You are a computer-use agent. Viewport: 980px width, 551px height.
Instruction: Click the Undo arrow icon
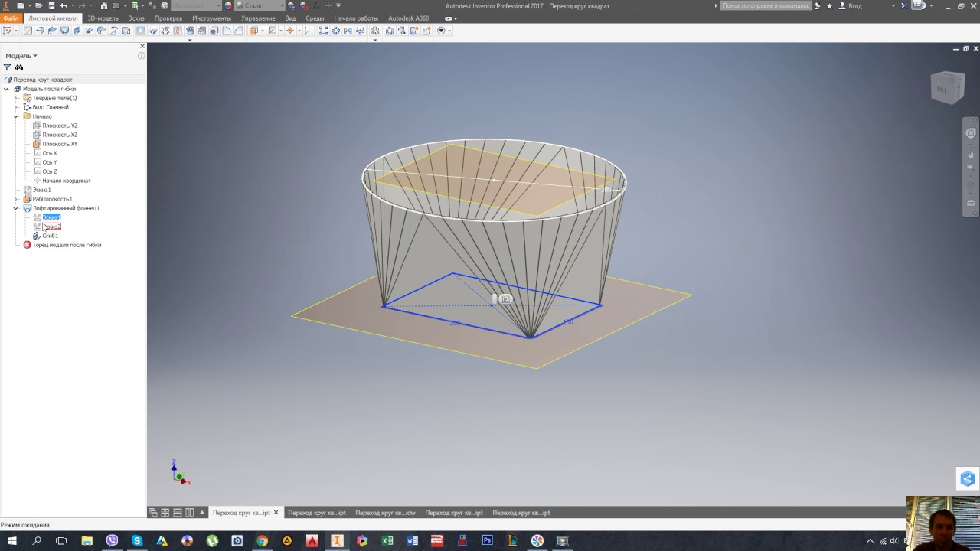(64, 5)
